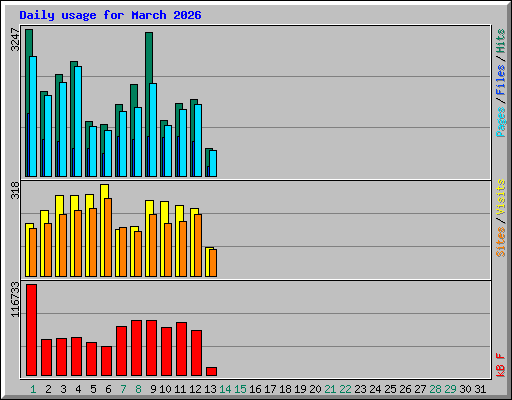Click the 'Daily usage for March 2026' title

[x=110, y=15]
